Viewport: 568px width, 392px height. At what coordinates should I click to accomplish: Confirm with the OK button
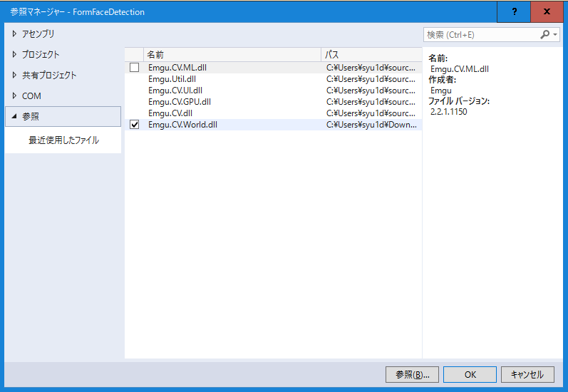click(470, 374)
